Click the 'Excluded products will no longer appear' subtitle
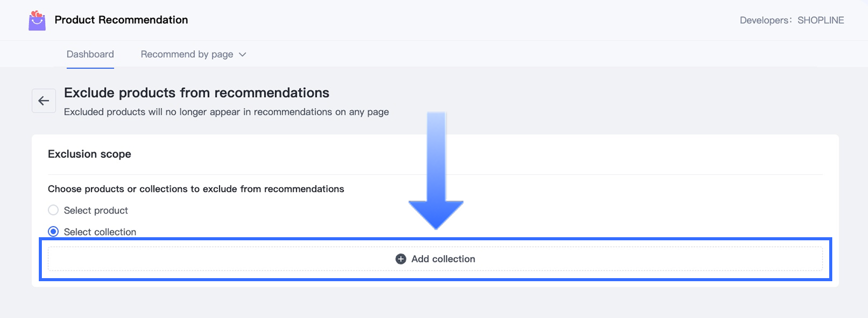This screenshot has height=318, width=868. [226, 112]
